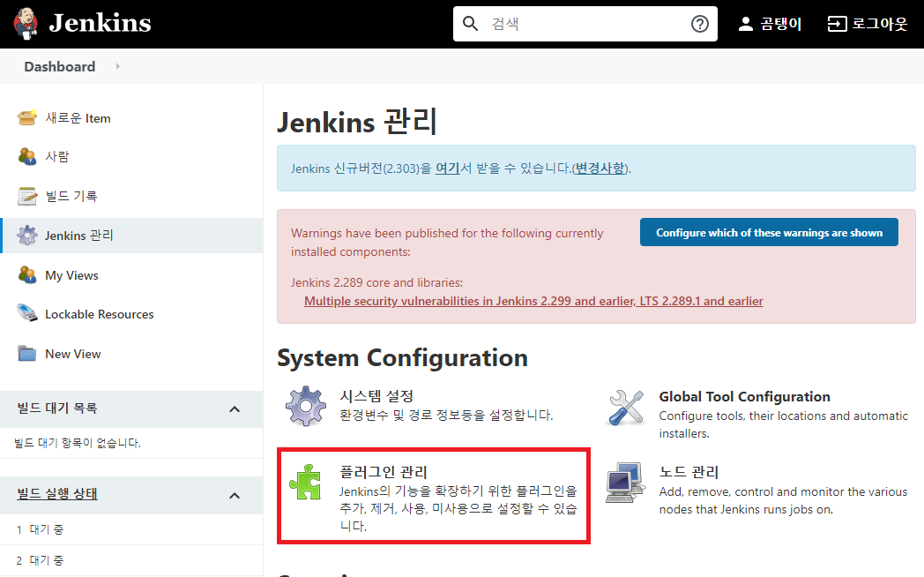Click the 노드 관리 computer icon
Image resolution: width=924 pixels, height=577 pixels.
625,482
